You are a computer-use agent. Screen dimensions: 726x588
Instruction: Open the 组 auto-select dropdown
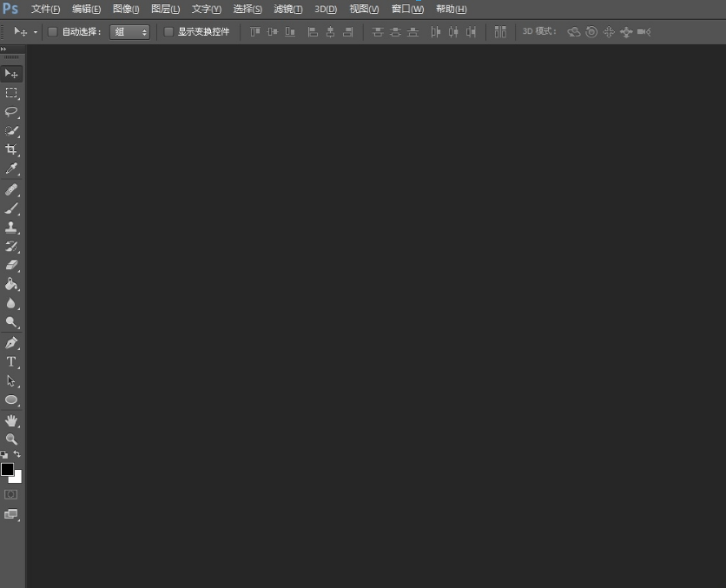129,32
